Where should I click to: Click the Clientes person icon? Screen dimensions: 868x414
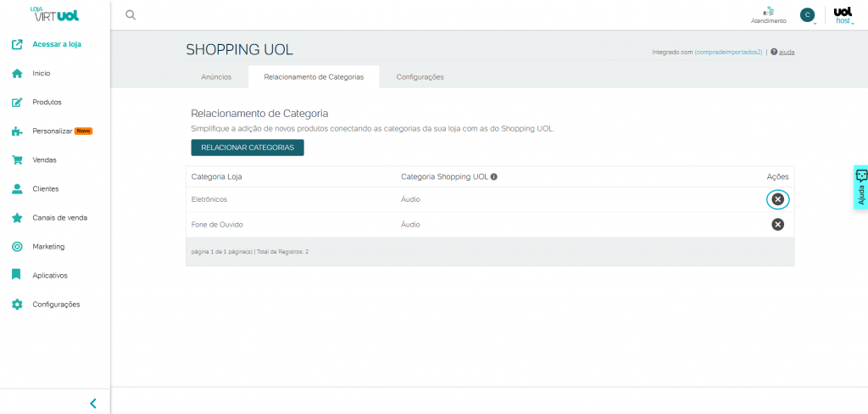[x=17, y=189]
